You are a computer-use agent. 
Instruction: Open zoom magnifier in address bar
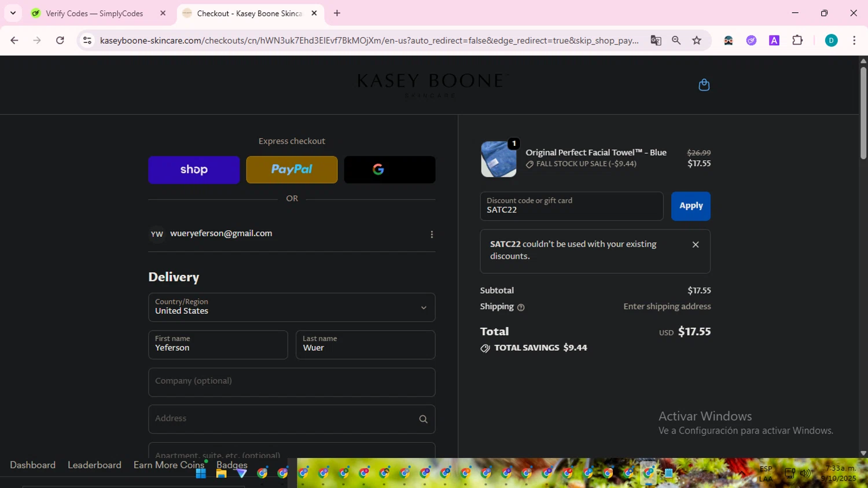(x=676, y=41)
